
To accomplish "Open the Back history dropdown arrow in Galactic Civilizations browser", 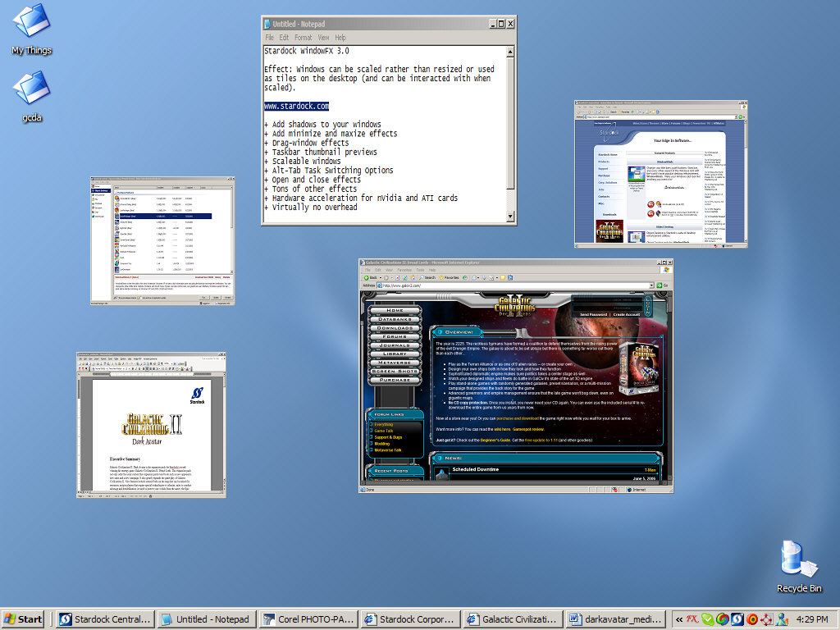I will point(380,277).
